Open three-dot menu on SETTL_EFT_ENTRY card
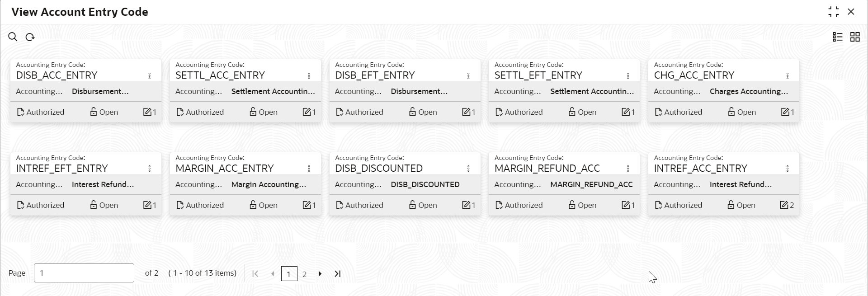868x296 pixels. [x=628, y=76]
